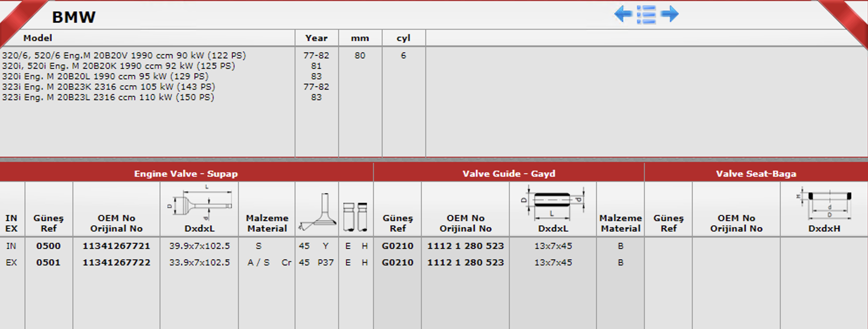Click guide OEM 1112 1 280 523 in EX row

(x=465, y=262)
